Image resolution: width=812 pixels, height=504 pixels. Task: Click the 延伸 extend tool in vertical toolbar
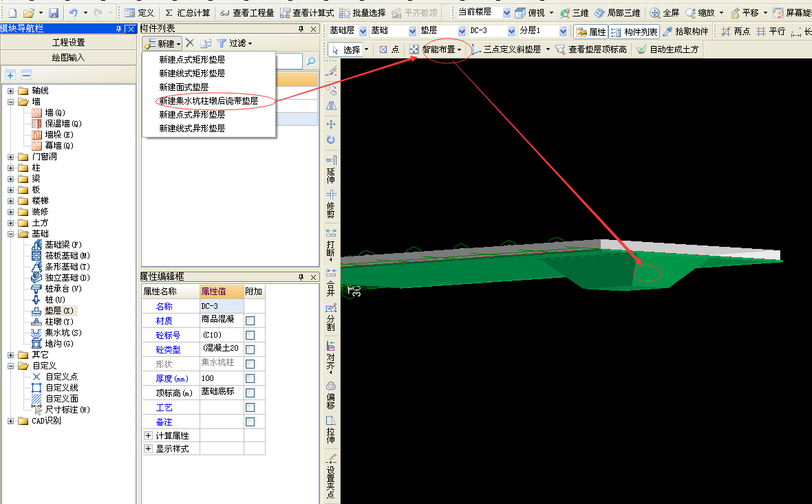point(331,170)
